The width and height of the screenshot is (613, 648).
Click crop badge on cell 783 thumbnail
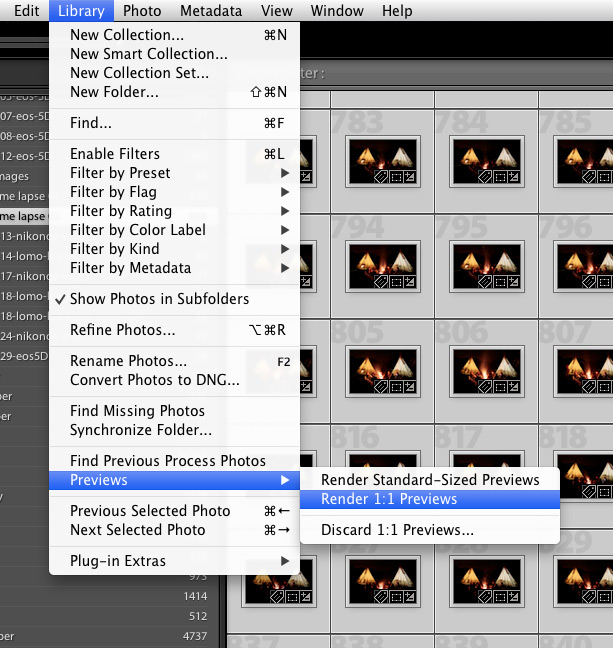tap(396, 178)
